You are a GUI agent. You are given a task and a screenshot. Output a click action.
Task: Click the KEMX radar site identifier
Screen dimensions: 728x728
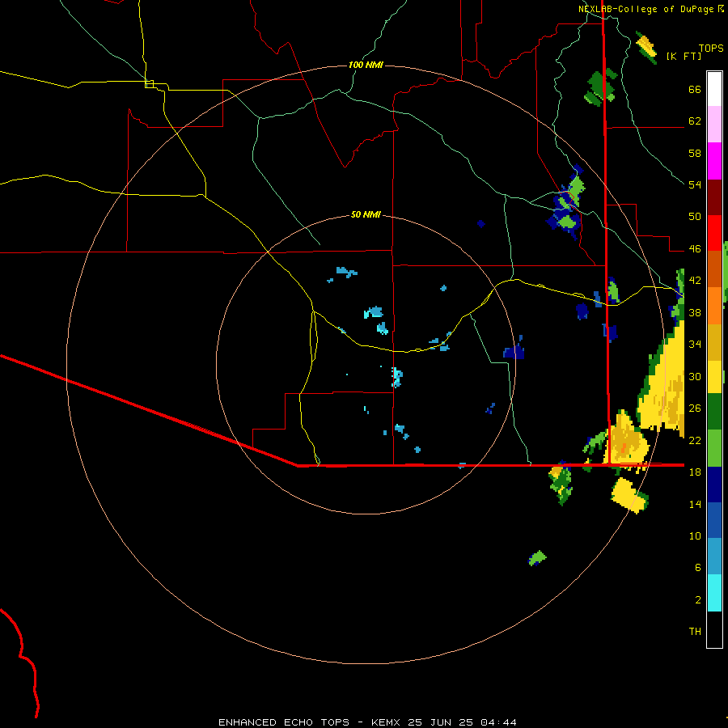tap(385, 722)
